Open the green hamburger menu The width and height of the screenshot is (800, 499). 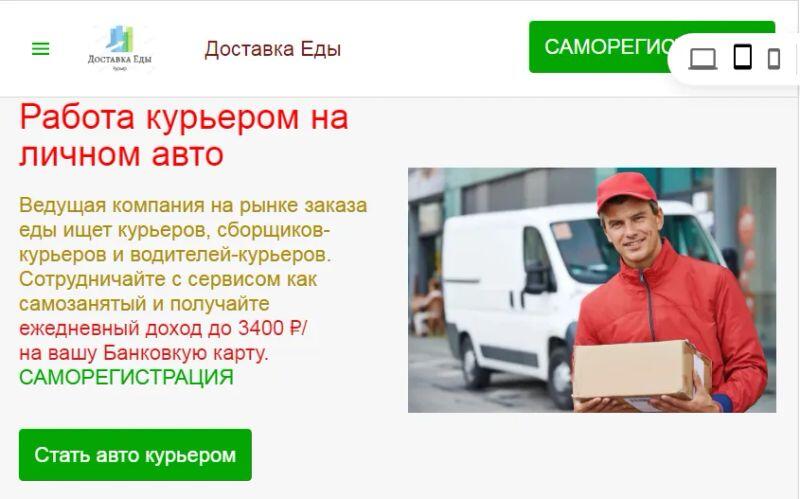(41, 49)
